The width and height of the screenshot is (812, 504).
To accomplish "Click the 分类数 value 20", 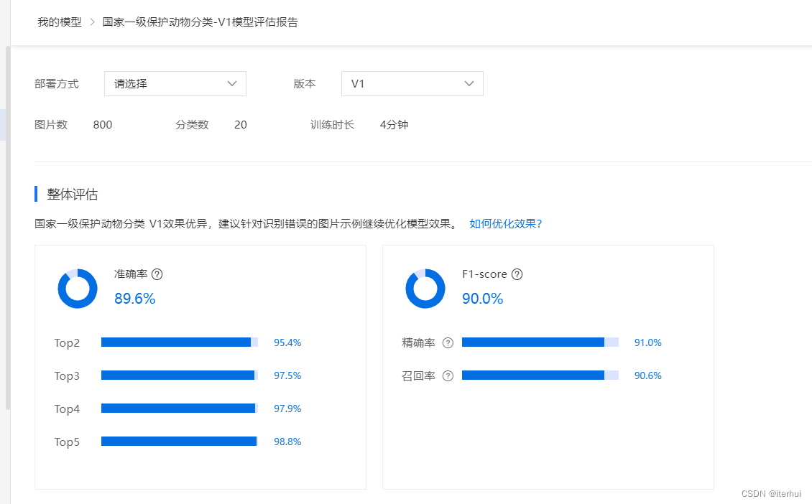I will pos(240,125).
